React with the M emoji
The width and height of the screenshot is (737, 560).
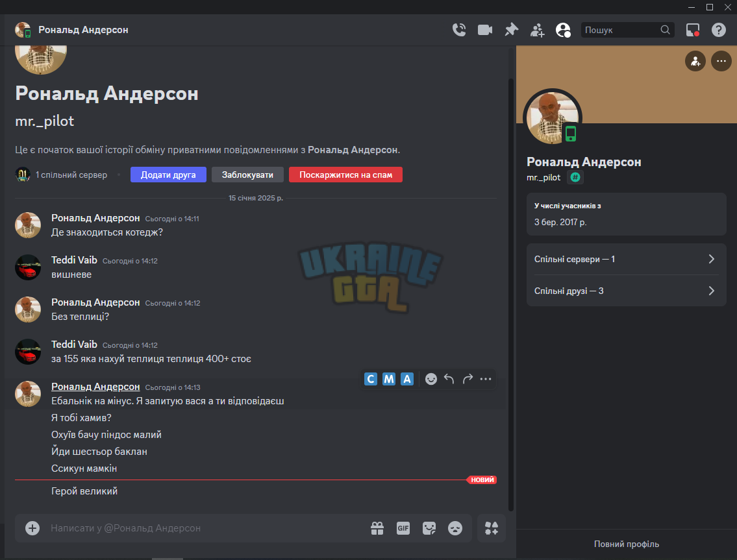pos(389,379)
